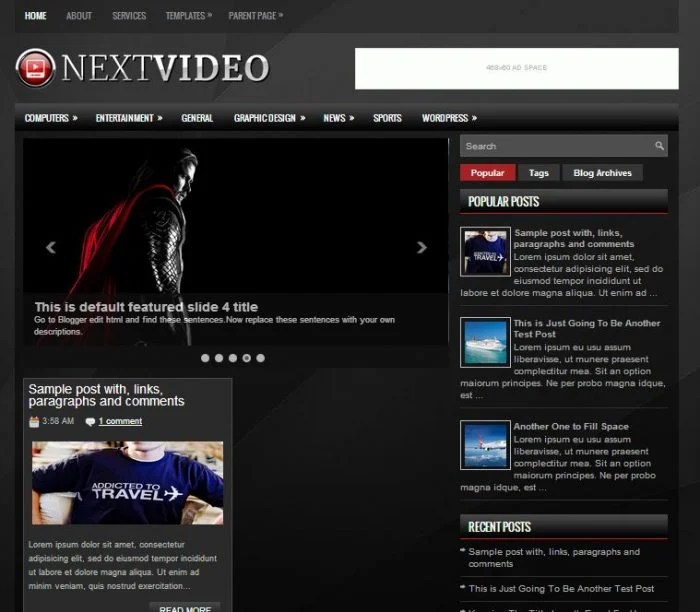The height and width of the screenshot is (612, 700).
Task: Select the third slider dot
Action: (233, 358)
